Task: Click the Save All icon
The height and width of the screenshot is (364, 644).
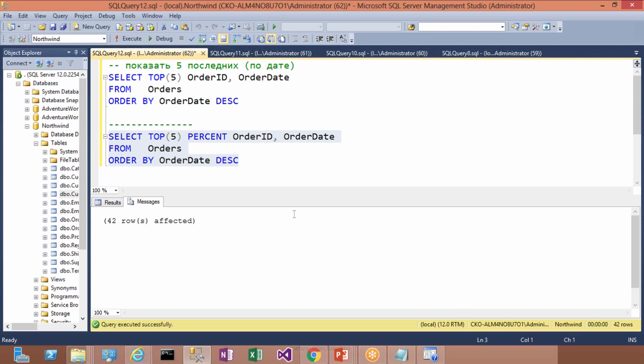Action: pos(63,27)
